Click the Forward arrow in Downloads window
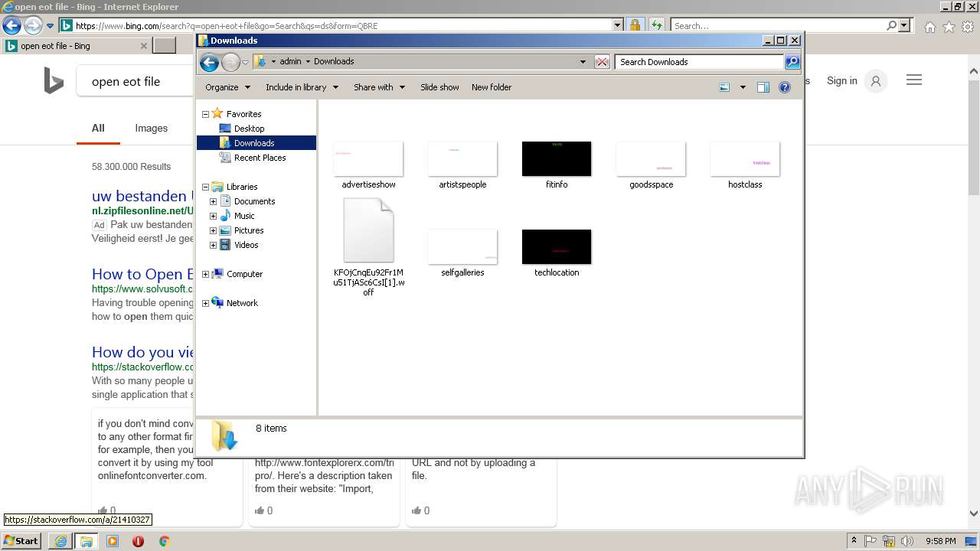The image size is (980, 551). 230,62
